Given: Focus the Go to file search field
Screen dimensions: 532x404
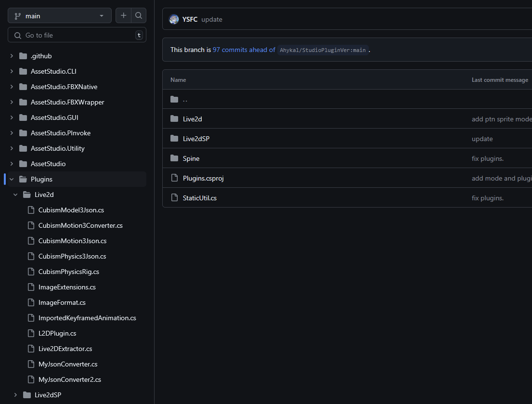Looking at the screenshot, I should 77,35.
